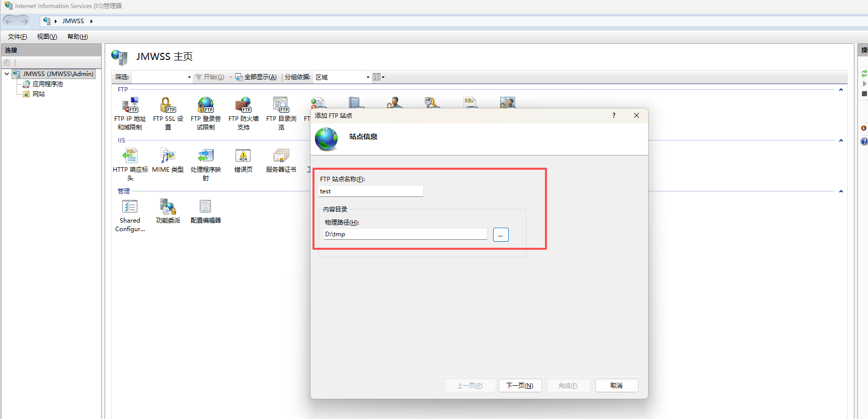Collapse the JMWSS server tree node
Image resolution: width=868 pixels, height=419 pixels.
(x=7, y=74)
